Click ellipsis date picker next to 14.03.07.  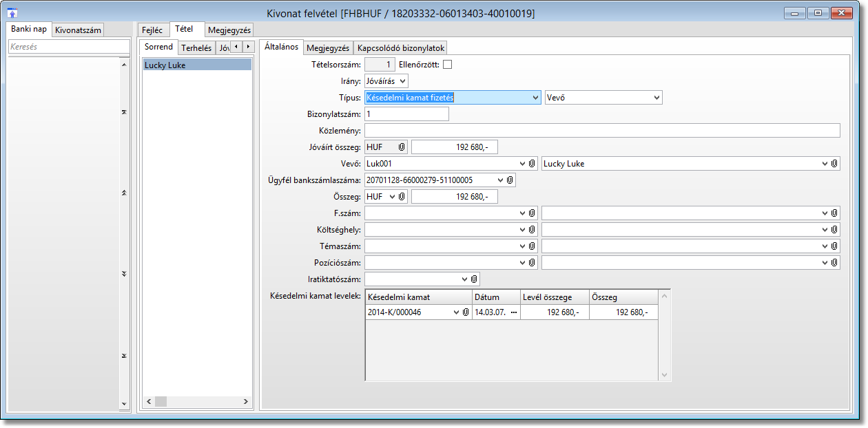click(x=513, y=312)
